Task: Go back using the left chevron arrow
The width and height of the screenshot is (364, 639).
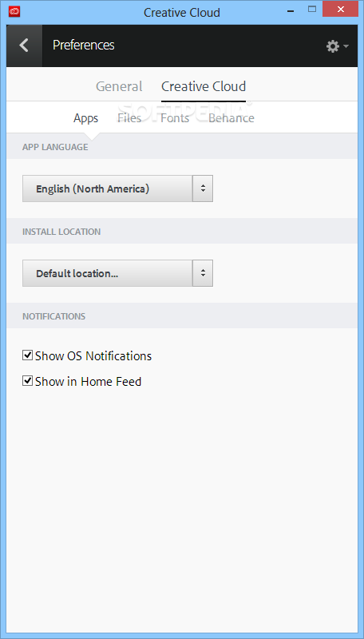Action: tap(24, 46)
